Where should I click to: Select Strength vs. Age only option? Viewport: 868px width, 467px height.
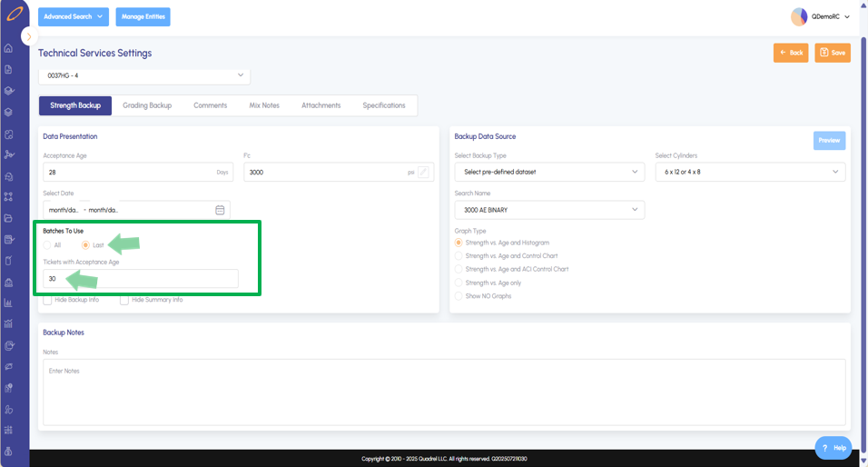point(459,283)
